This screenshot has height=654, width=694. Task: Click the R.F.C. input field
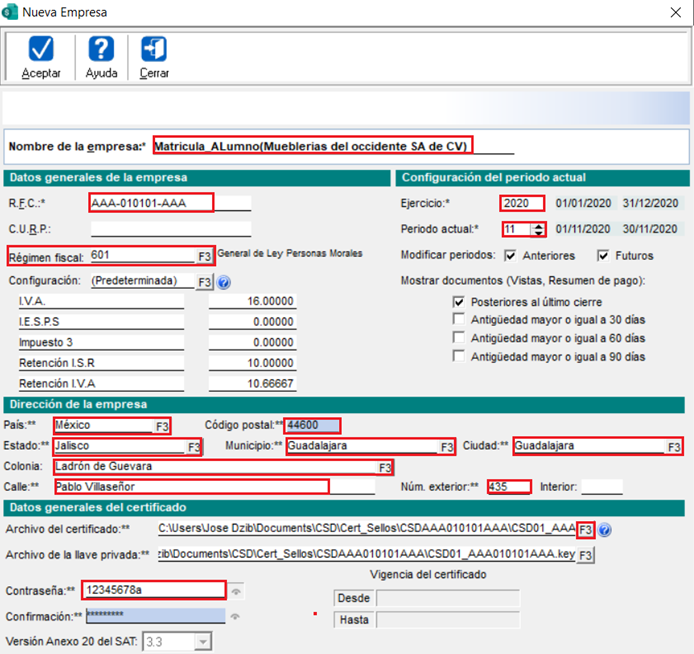pos(151,203)
